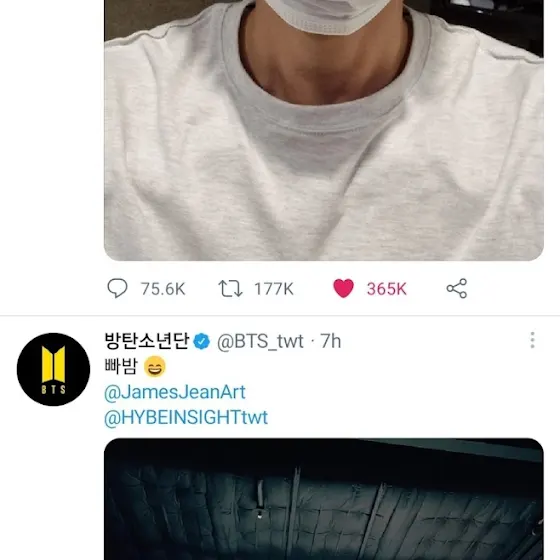Click the BTS logo text in avatar
Image resolution: width=560 pixels, height=560 pixels.
click(54, 389)
